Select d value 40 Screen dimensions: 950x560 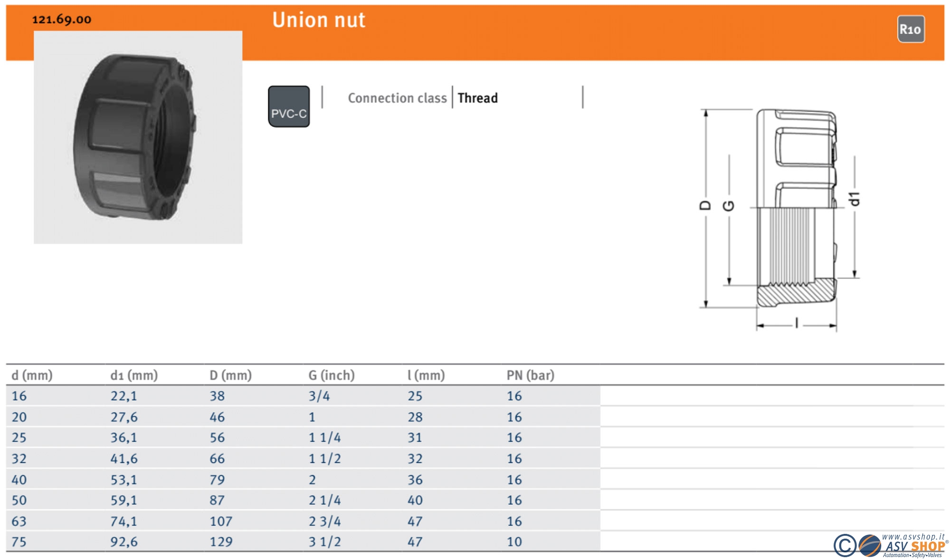(x=19, y=480)
